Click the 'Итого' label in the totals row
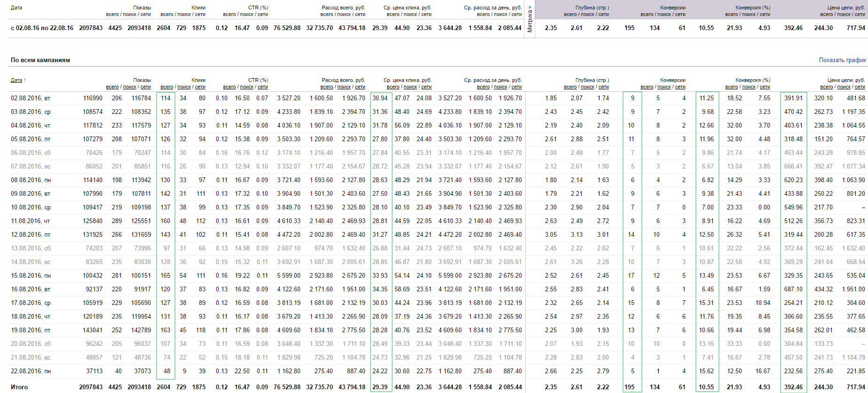 [x=19, y=387]
